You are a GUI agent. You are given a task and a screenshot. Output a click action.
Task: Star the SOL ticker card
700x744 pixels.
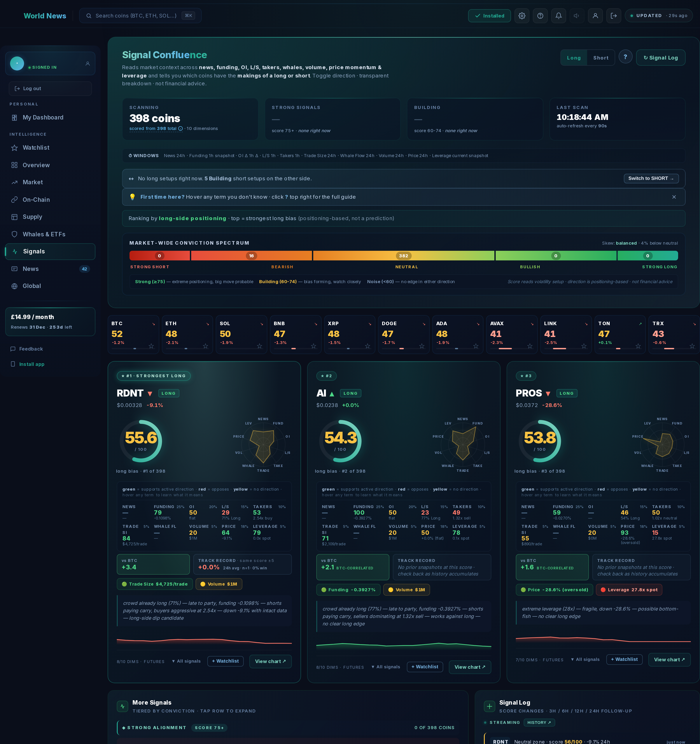pyautogui.click(x=260, y=346)
